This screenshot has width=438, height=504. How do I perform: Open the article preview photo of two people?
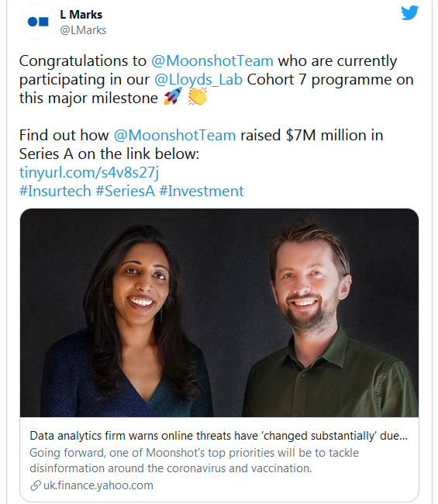[x=219, y=312]
